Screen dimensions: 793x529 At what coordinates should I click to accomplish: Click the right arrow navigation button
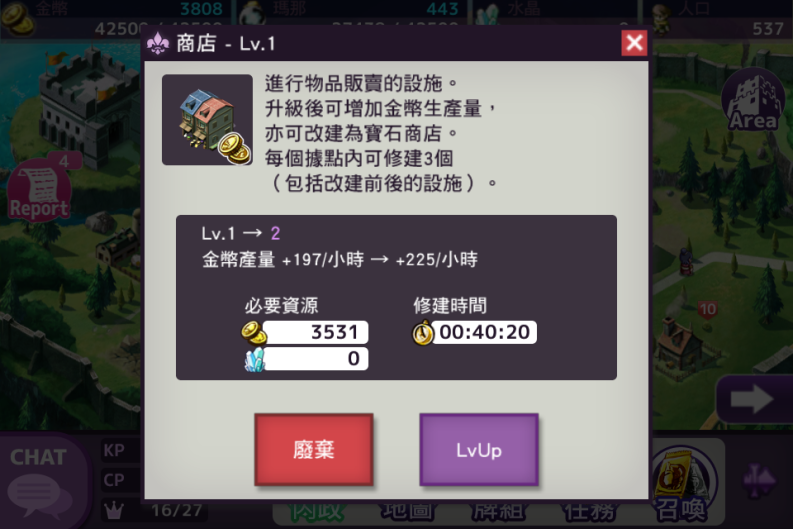point(754,400)
